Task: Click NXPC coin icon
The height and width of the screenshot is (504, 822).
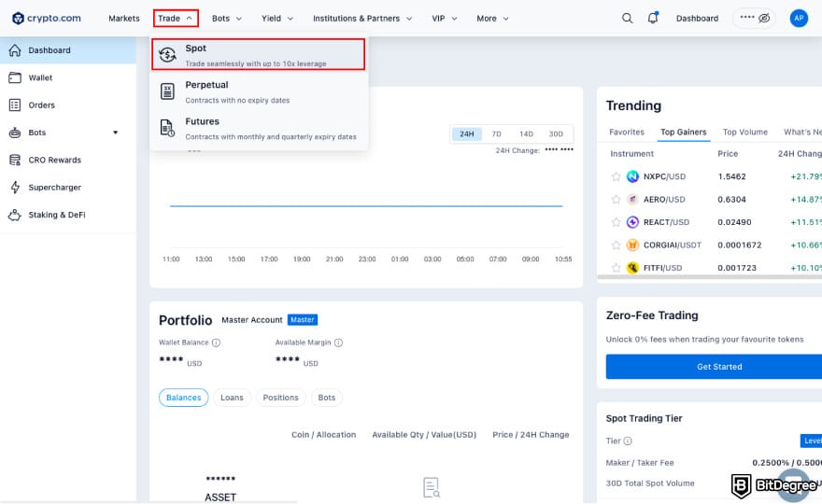Action: point(632,176)
